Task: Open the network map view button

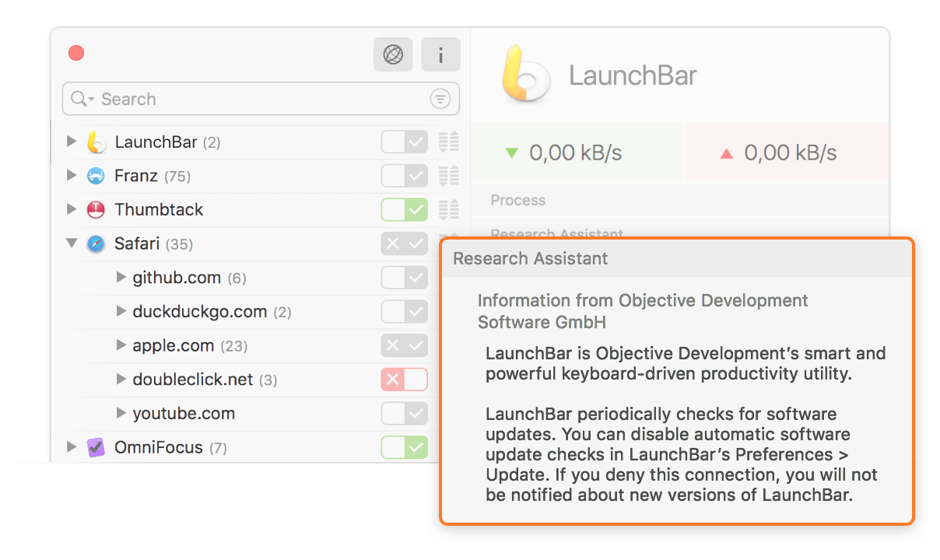Action: (x=393, y=54)
